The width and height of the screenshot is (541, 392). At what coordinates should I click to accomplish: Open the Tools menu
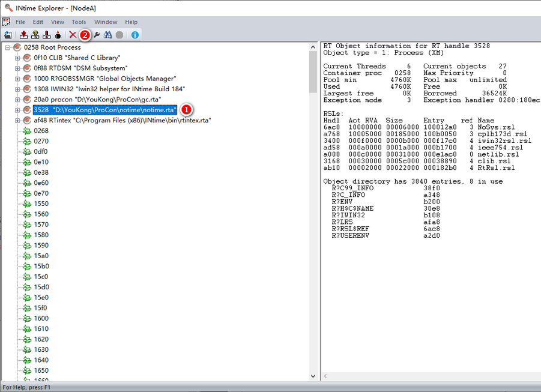tap(79, 22)
